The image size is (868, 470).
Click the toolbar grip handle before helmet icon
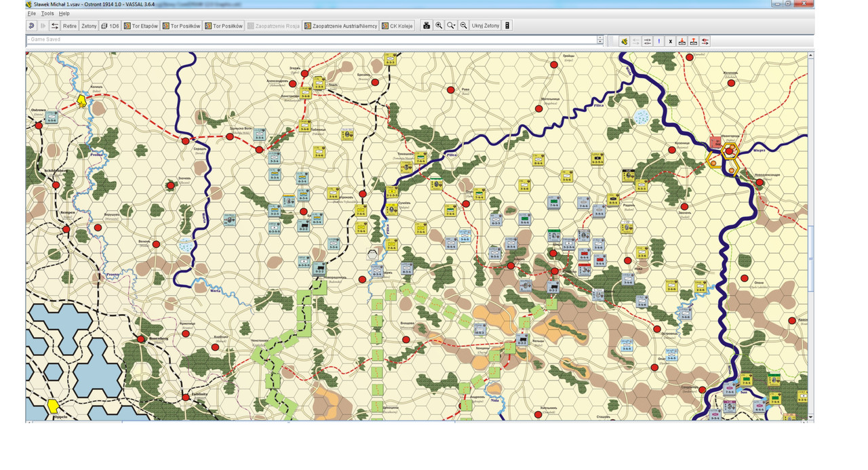tap(612, 41)
